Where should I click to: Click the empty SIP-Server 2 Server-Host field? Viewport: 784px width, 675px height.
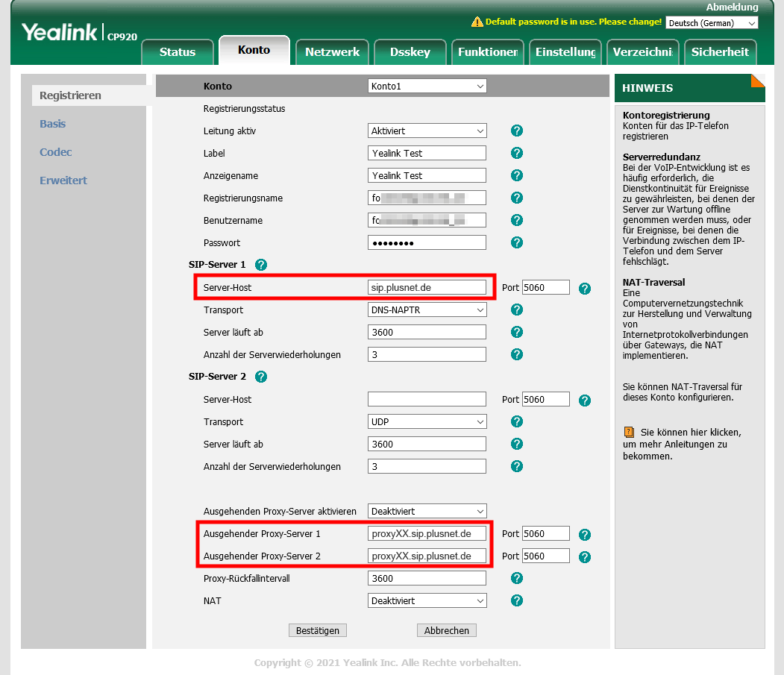[427, 399]
